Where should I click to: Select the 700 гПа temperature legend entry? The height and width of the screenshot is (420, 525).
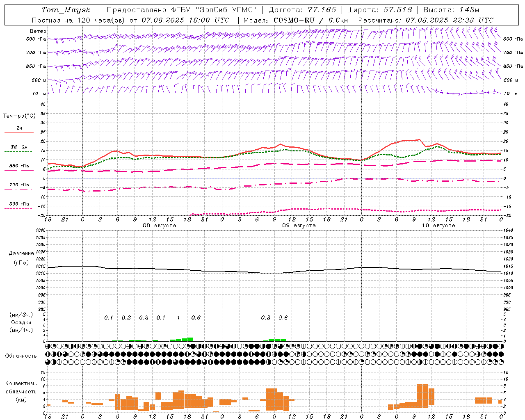pyautogui.click(x=19, y=185)
